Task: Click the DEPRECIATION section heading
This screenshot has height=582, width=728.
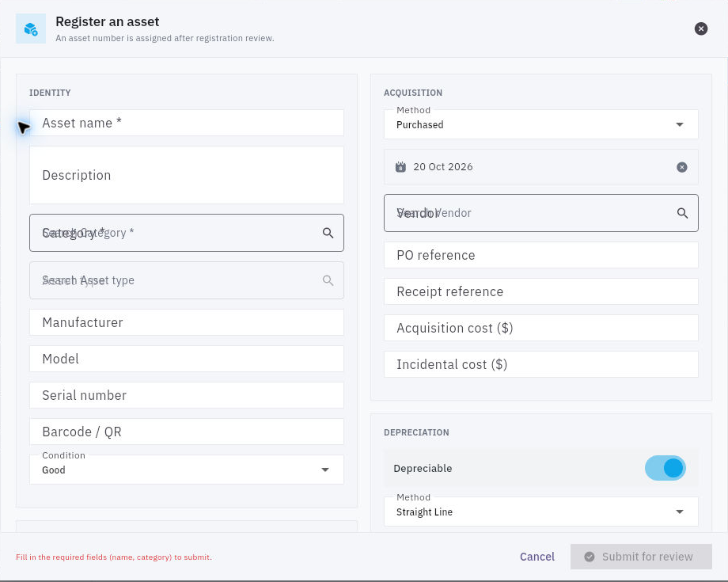Action: (416, 432)
